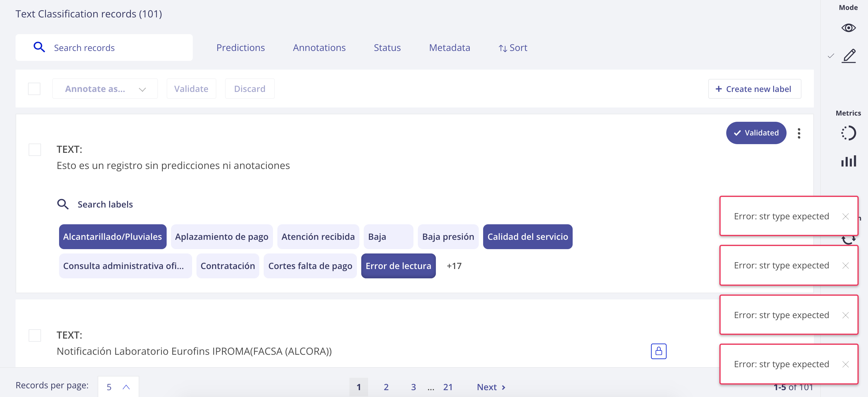Viewport: 868px width, 397px height.
Task: Focus the Search records field
Action: [104, 48]
